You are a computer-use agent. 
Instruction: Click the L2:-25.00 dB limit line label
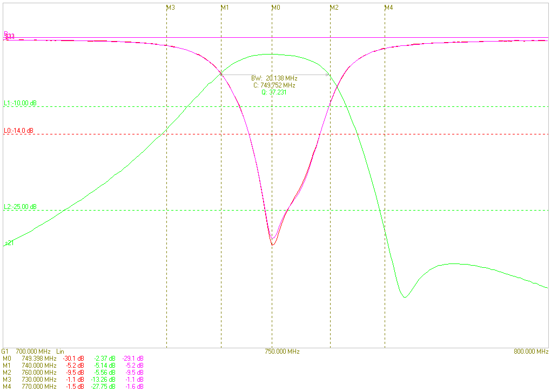coord(20,207)
